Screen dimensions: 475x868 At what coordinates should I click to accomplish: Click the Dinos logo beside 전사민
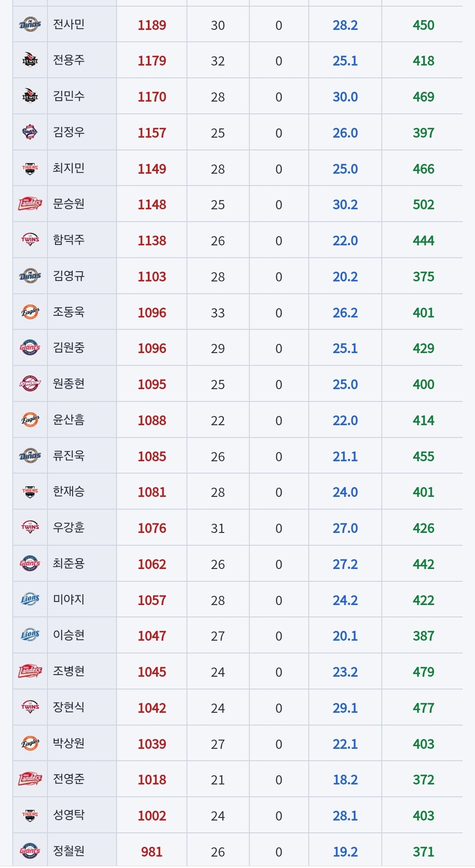(30, 25)
